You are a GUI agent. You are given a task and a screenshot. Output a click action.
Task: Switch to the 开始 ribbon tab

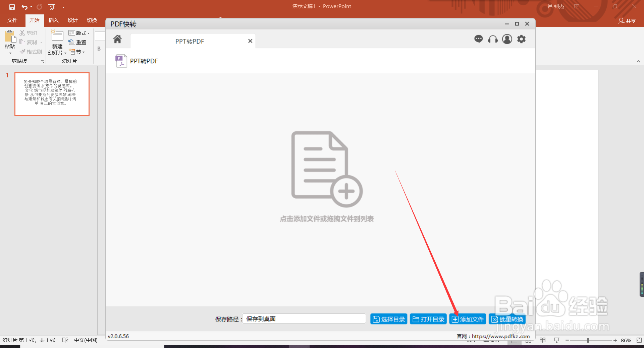click(x=35, y=20)
